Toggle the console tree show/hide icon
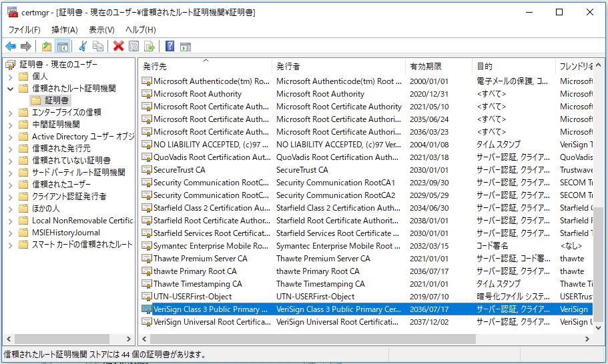Image resolution: width=608 pixels, height=364 pixels. tap(63, 47)
